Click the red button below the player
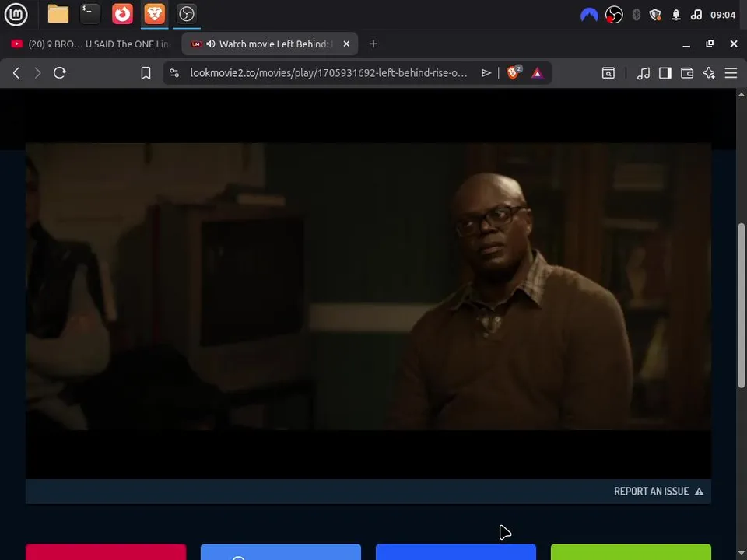The width and height of the screenshot is (747, 560). (x=106, y=552)
